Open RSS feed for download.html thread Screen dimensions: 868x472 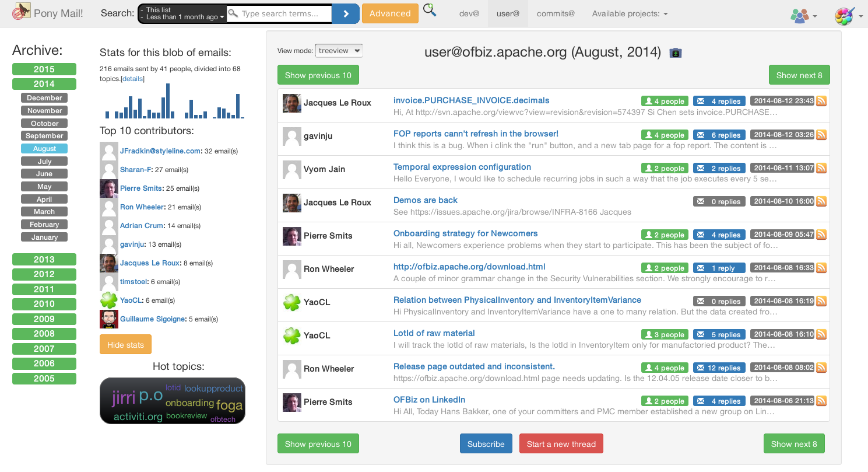point(821,268)
